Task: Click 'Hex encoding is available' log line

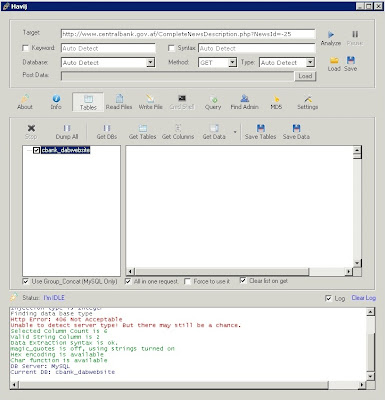Action: [57, 354]
